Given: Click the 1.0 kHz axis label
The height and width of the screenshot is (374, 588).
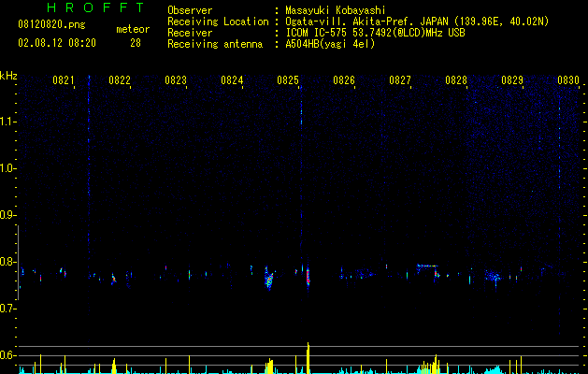Looking at the screenshot, I should 7,168.
